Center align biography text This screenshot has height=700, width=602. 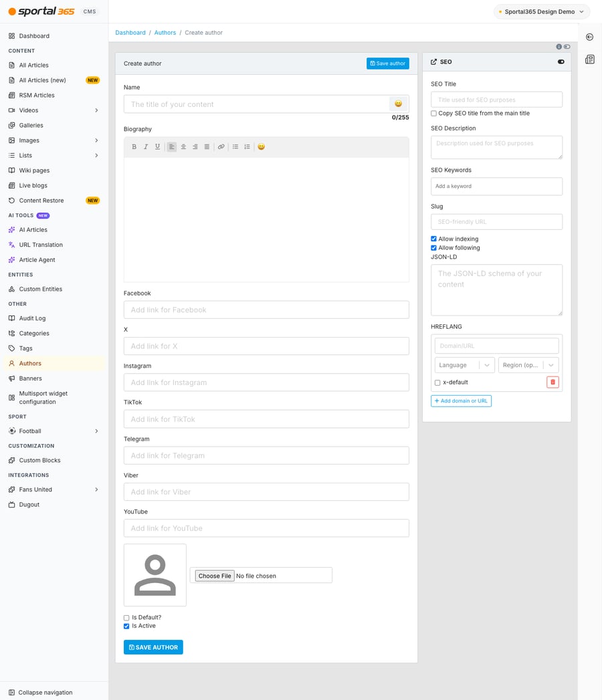(183, 147)
